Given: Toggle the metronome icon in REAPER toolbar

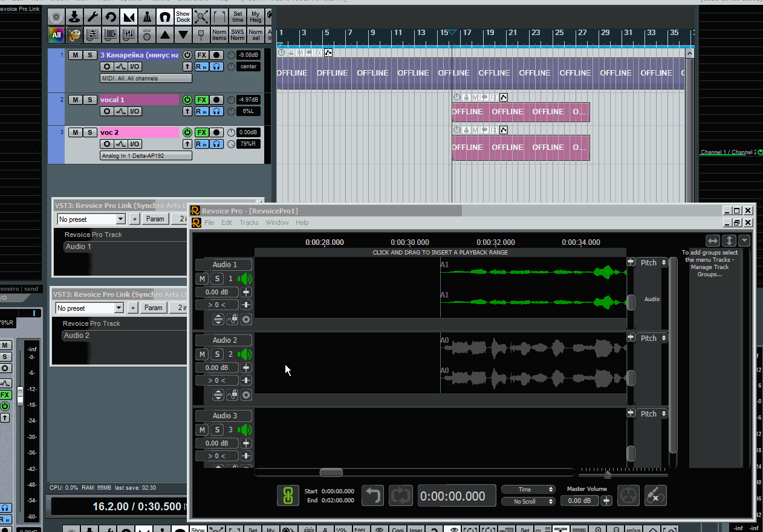Looking at the screenshot, I should [x=147, y=17].
